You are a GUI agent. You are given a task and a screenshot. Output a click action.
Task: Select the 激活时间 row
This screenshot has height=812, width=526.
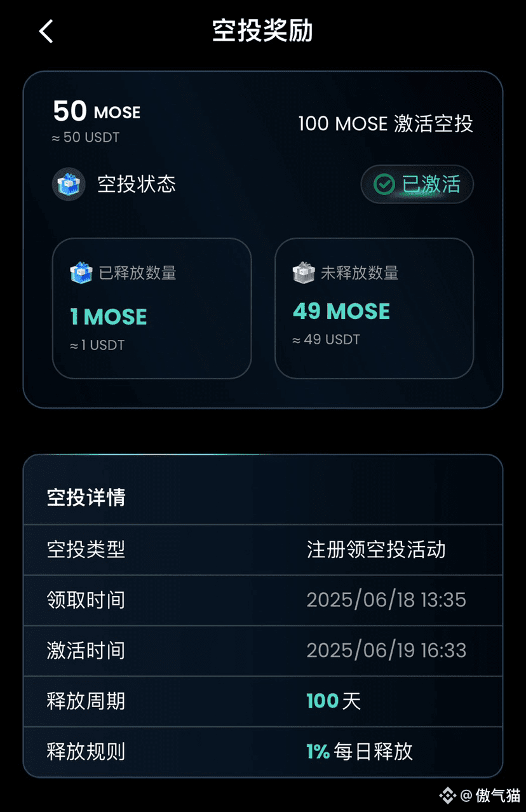[263, 651]
